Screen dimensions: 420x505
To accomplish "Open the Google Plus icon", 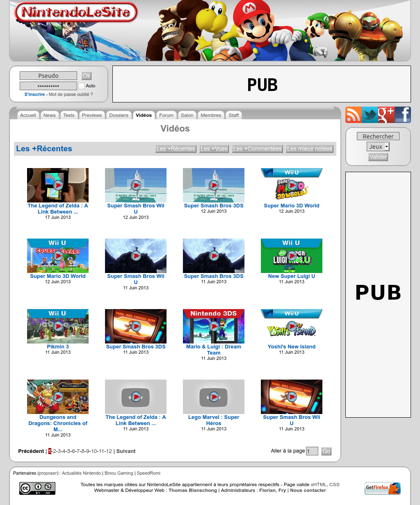I will pos(386,115).
